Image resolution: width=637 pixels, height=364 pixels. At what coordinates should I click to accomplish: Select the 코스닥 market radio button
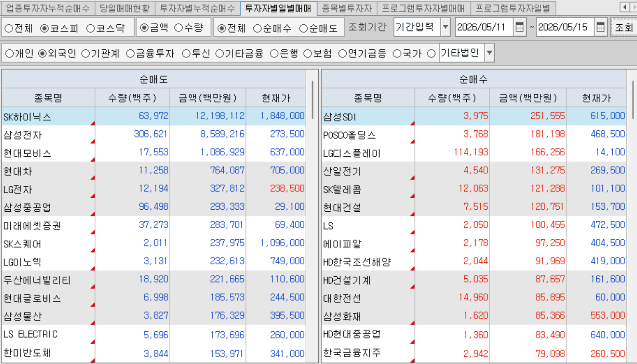coord(91,28)
